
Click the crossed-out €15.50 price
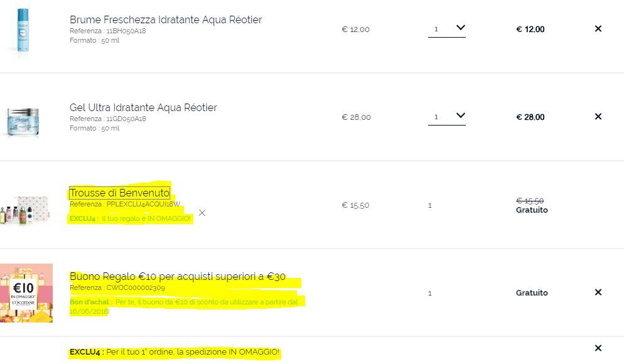[529, 201]
